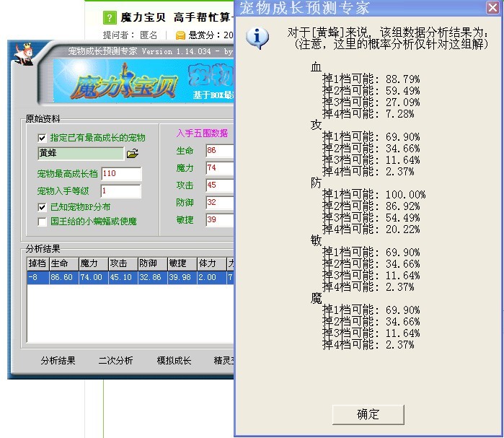Click the gold coin icon beside 悬赏分
The image size is (504, 438).
pos(180,34)
